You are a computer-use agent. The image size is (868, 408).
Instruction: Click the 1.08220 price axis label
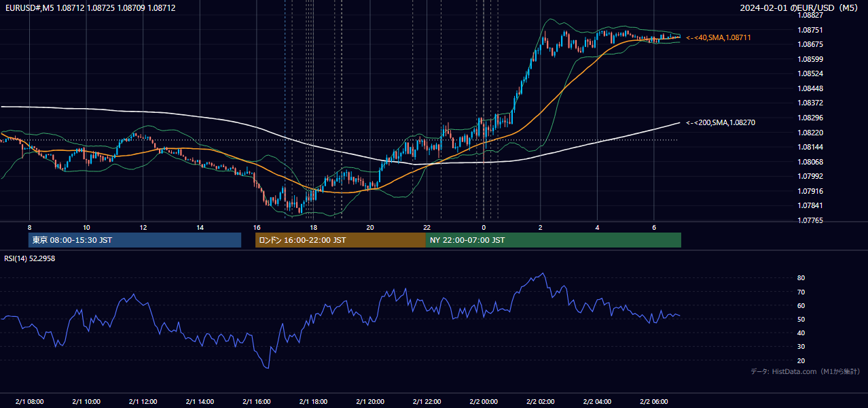coord(811,133)
